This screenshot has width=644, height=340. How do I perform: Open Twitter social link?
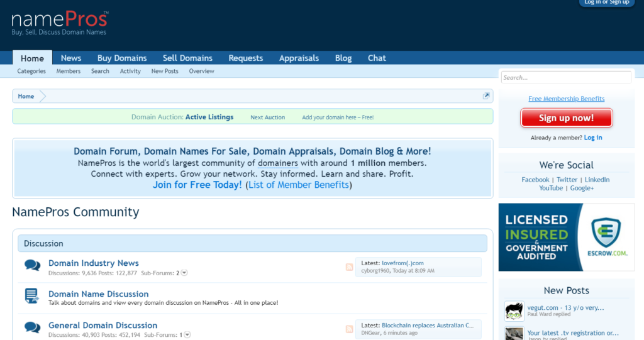(x=567, y=180)
